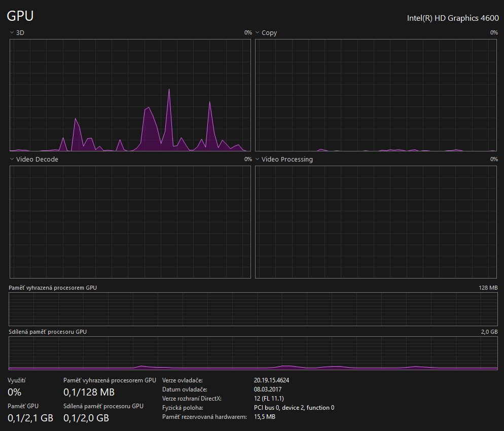Expand the Video Processing engine selector
The width and height of the screenshot is (504, 431).
283,160
